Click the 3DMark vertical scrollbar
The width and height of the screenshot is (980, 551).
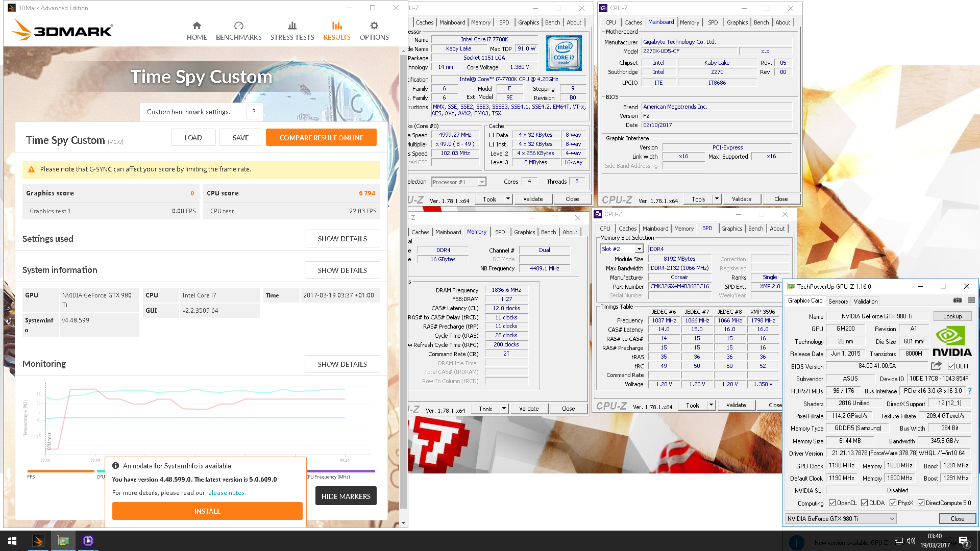(x=403, y=281)
